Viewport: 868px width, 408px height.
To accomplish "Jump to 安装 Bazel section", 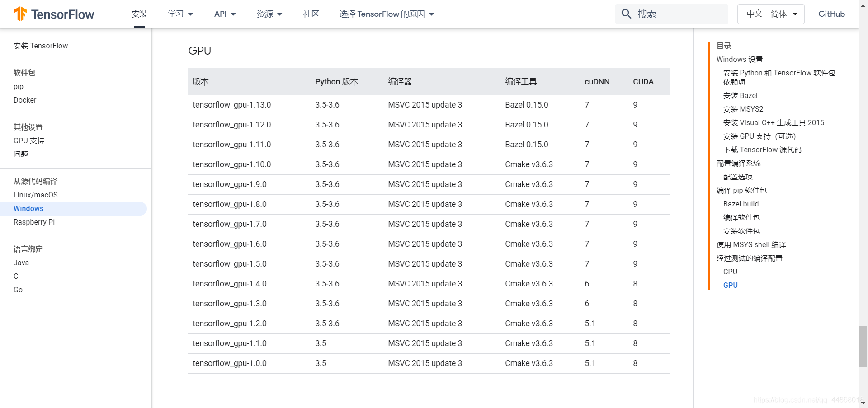I will 741,96.
